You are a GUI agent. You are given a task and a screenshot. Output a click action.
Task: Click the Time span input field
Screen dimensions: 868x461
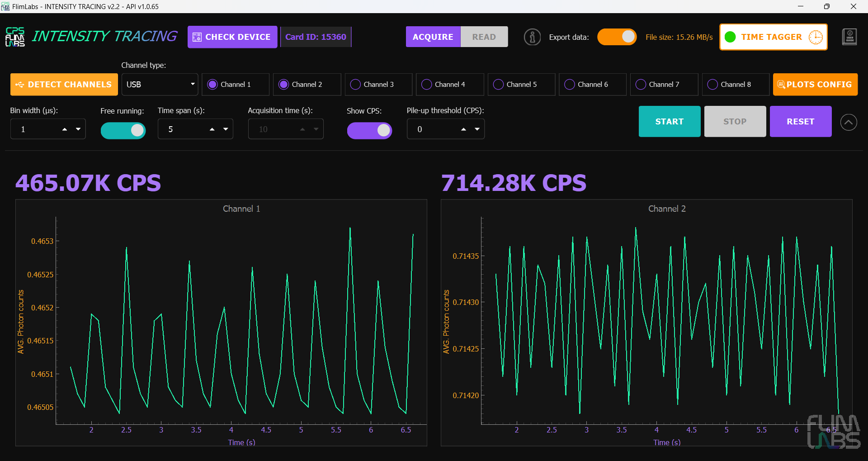pyautogui.click(x=195, y=129)
